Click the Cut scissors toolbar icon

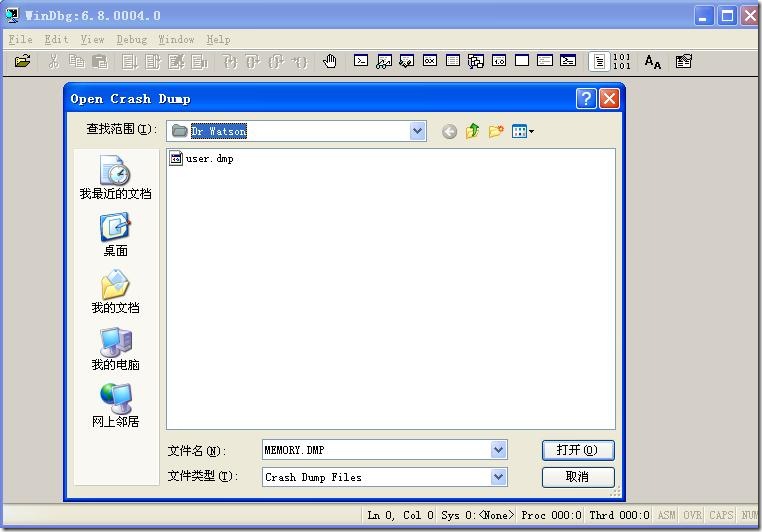point(54,61)
